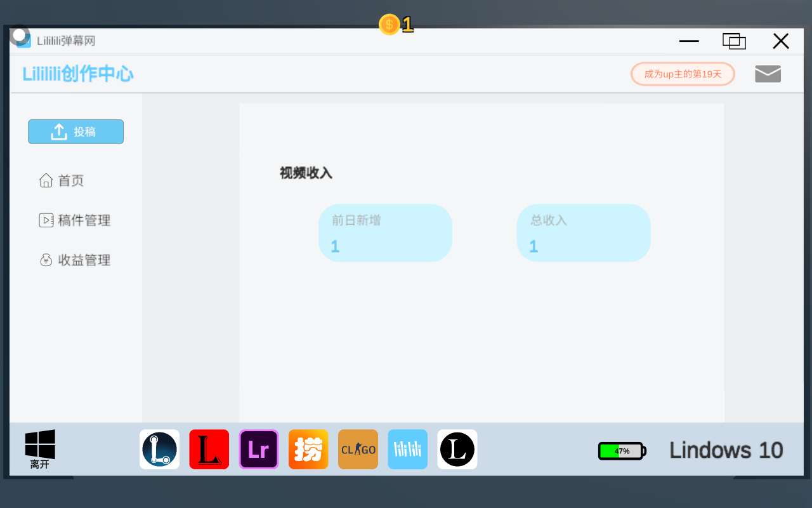
Task: Click the Lililili创作中心 title logo
Action: coord(78,74)
